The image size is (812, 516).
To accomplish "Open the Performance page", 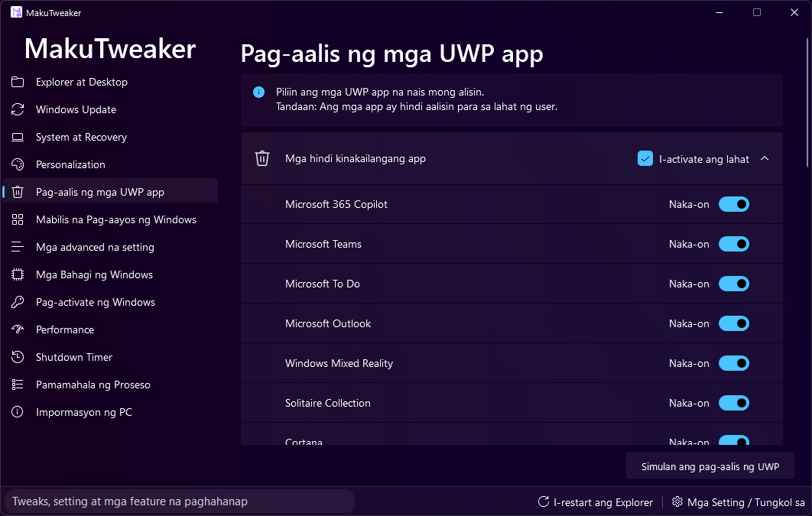I will (x=110, y=329).
